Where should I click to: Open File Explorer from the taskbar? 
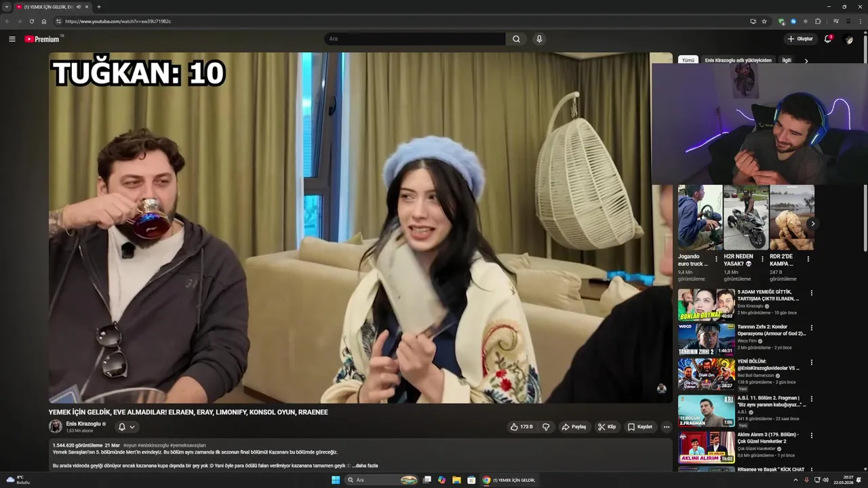click(456, 480)
